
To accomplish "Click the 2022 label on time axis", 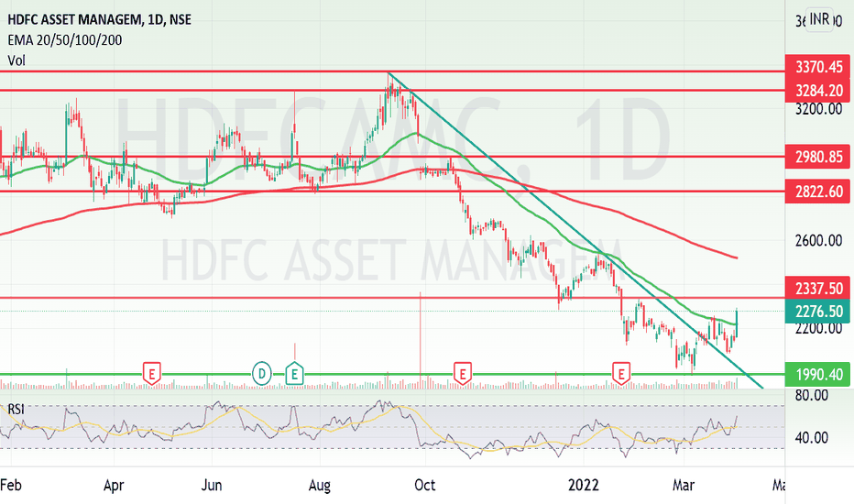I will [x=584, y=485].
